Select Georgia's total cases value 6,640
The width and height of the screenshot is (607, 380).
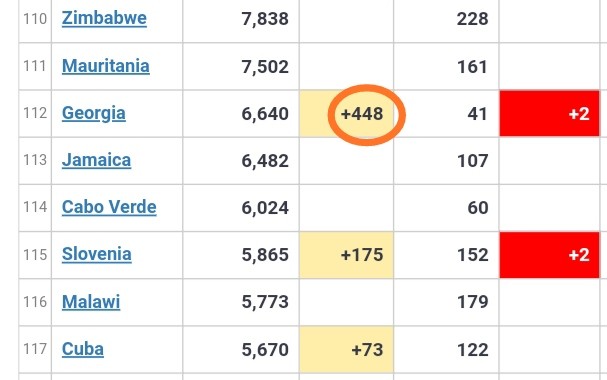coord(265,114)
